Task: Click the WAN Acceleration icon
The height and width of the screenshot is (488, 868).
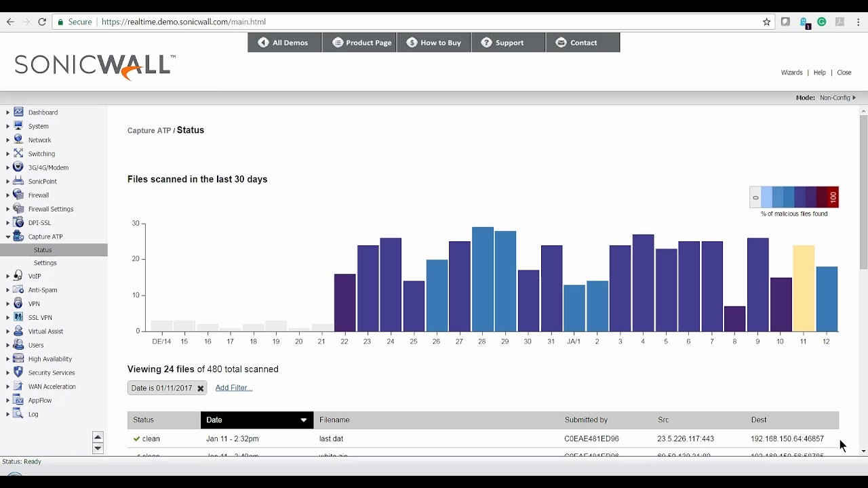Action: click(18, 386)
